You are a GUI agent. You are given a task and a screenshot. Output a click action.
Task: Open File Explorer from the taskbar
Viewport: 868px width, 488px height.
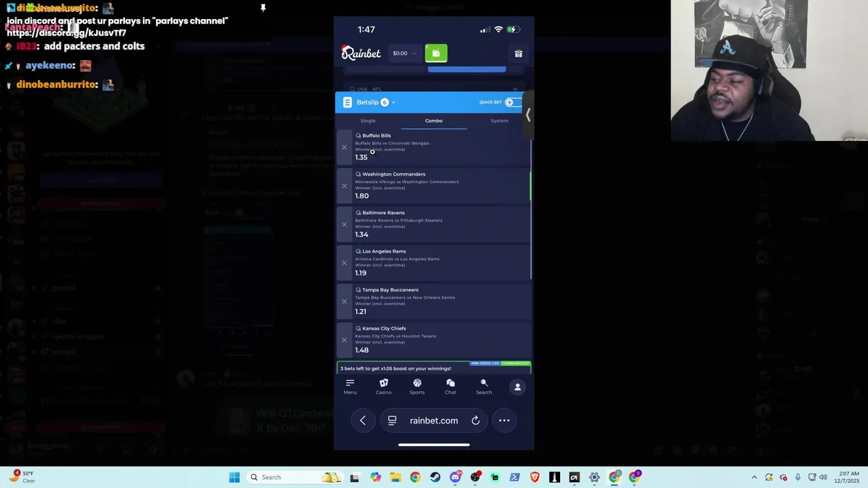pyautogui.click(x=395, y=477)
